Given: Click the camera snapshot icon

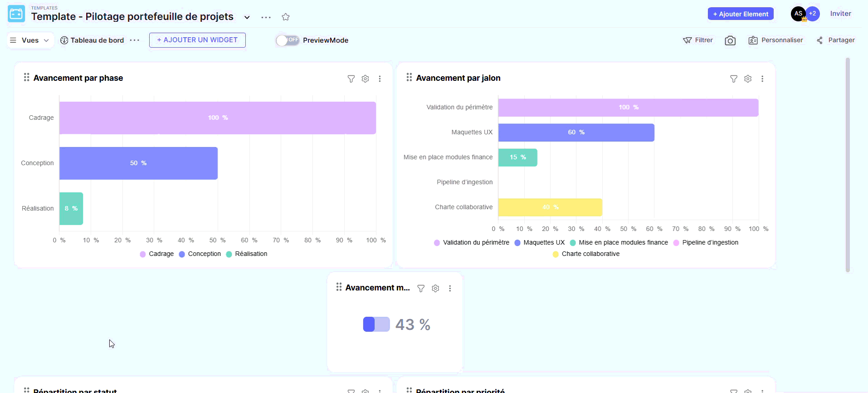Looking at the screenshot, I should [x=730, y=41].
